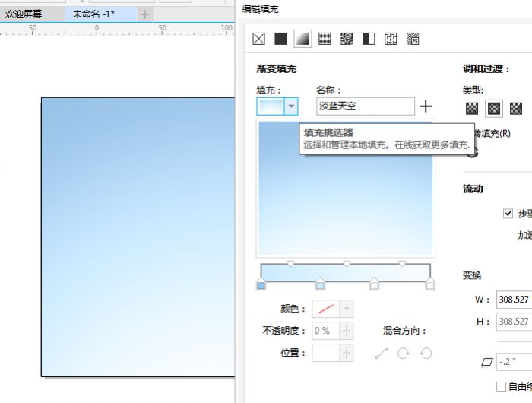532x403 pixels.
Task: Click the W width input field
Action: click(x=514, y=300)
